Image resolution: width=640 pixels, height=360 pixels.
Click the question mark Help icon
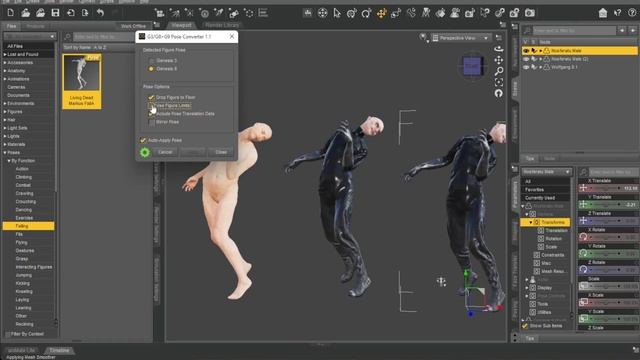click(632, 13)
